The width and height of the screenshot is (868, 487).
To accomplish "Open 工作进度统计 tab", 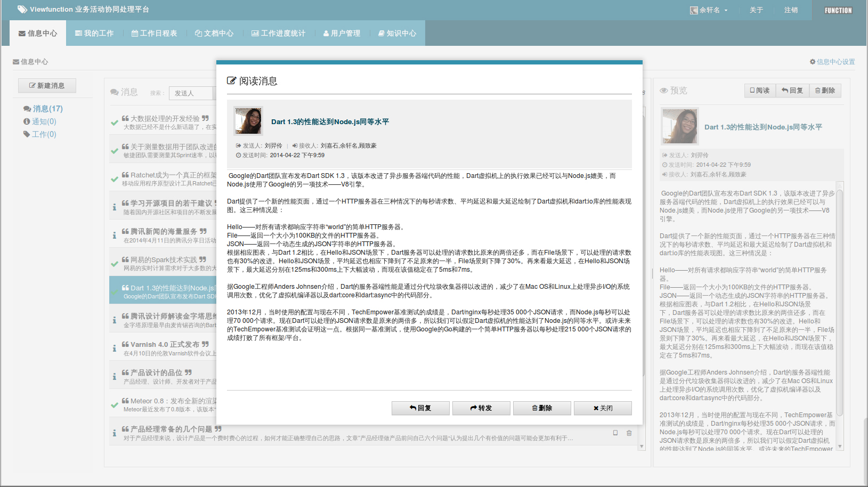I will coord(278,33).
